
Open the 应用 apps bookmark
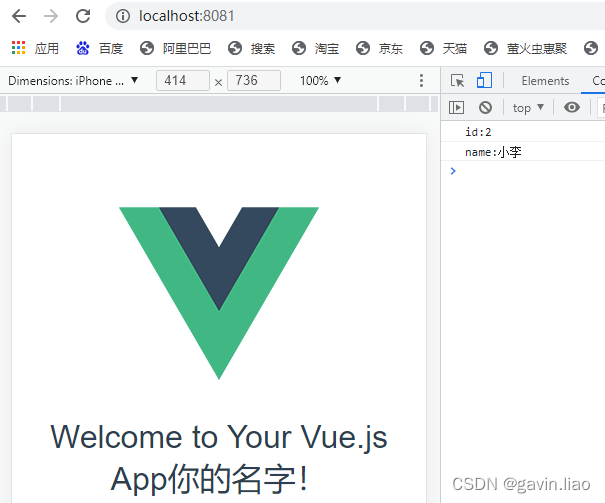pos(35,48)
